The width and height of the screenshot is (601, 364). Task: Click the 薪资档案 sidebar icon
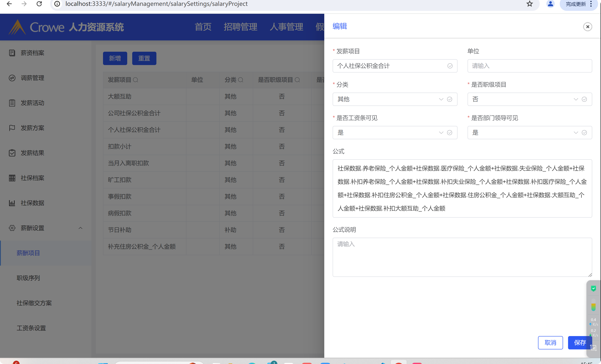[x=12, y=53]
